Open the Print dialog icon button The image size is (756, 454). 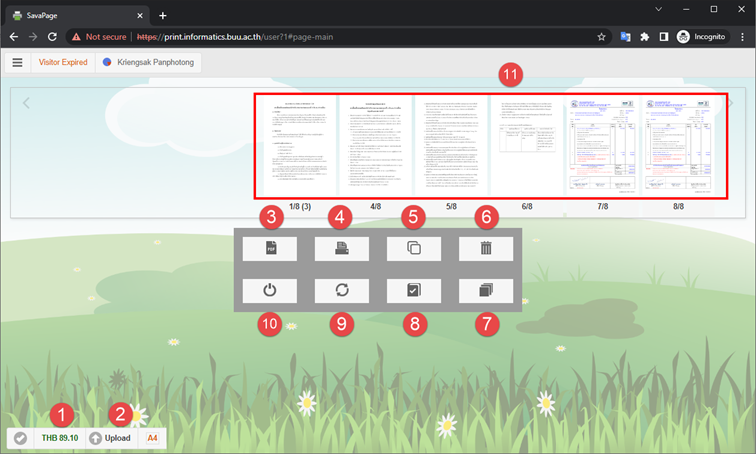point(342,249)
